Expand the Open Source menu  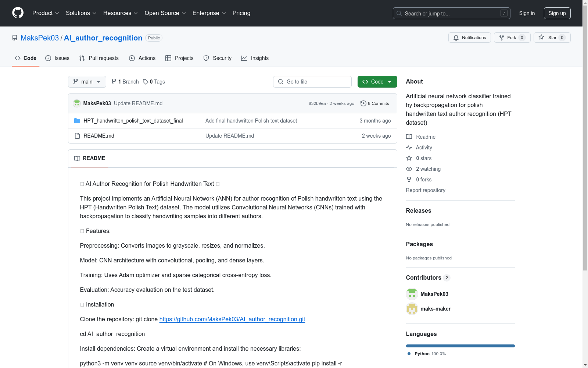click(165, 13)
